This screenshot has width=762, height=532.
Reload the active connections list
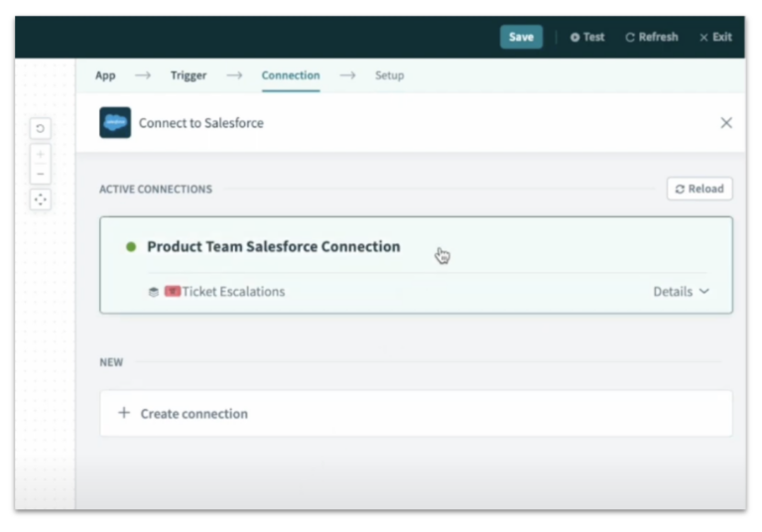699,189
